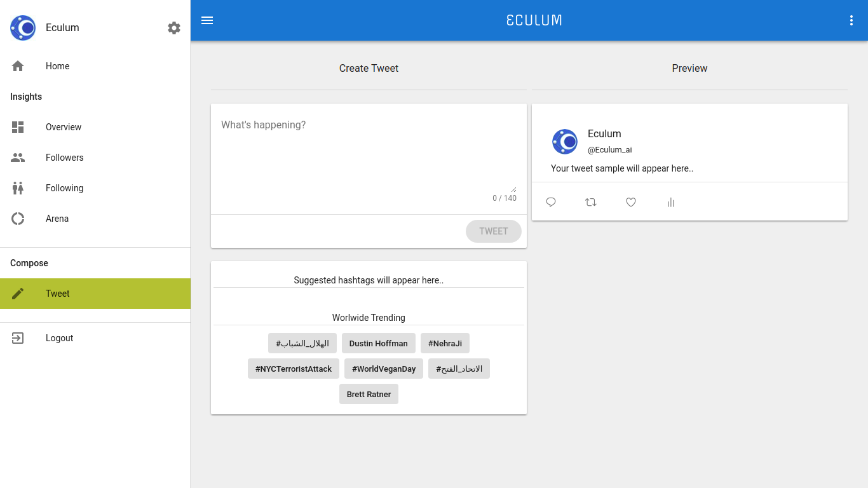
Task: Click the retweet icon in preview
Action: 591,202
